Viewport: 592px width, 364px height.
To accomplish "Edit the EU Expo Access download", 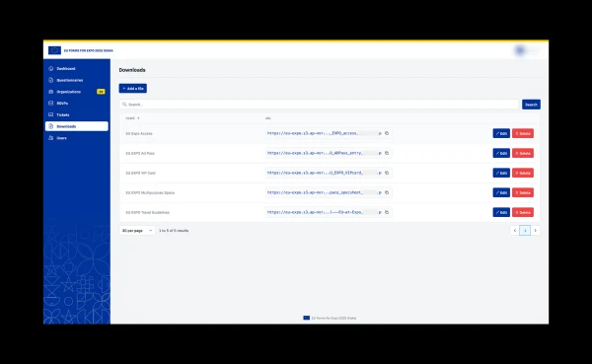I will coord(501,133).
